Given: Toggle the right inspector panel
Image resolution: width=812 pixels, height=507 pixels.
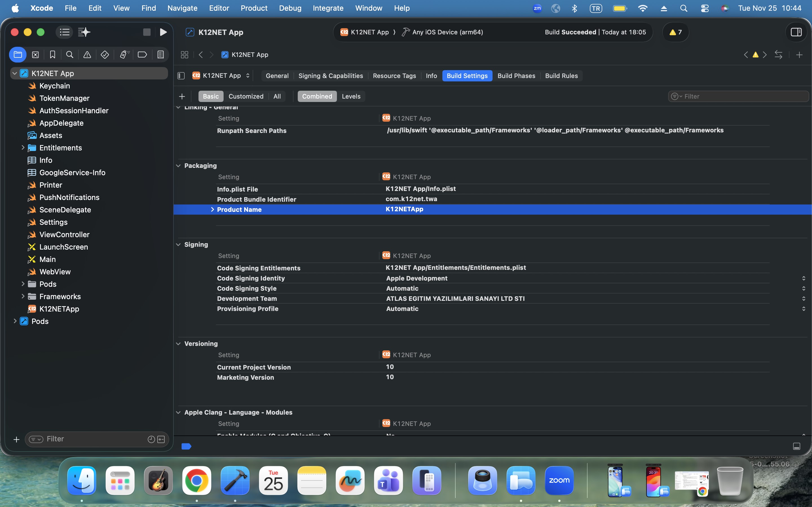Looking at the screenshot, I should (796, 32).
